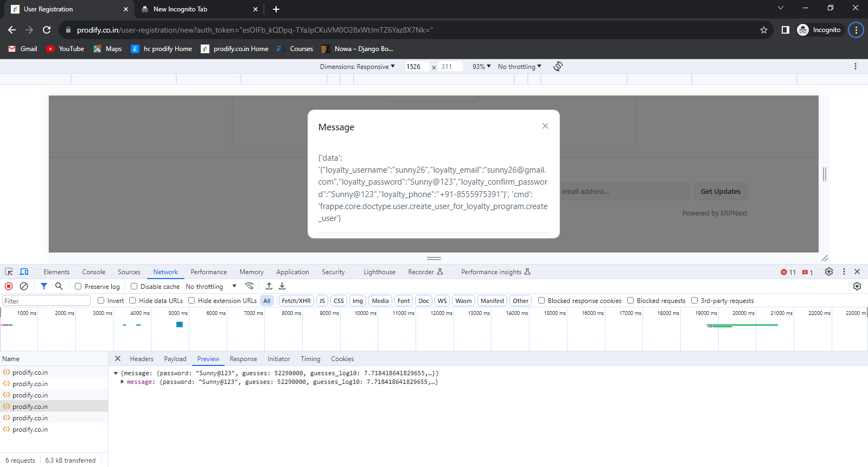Open hc prodify Home bookmark

(x=162, y=49)
